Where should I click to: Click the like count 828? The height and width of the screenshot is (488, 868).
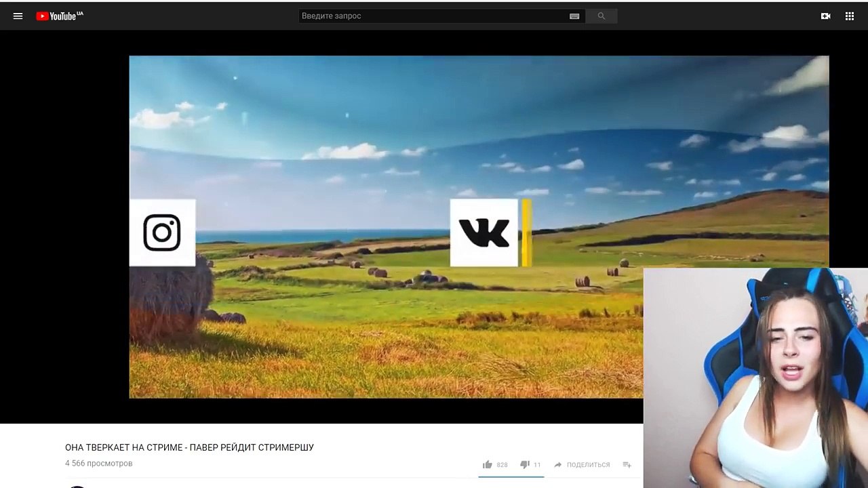click(x=502, y=465)
